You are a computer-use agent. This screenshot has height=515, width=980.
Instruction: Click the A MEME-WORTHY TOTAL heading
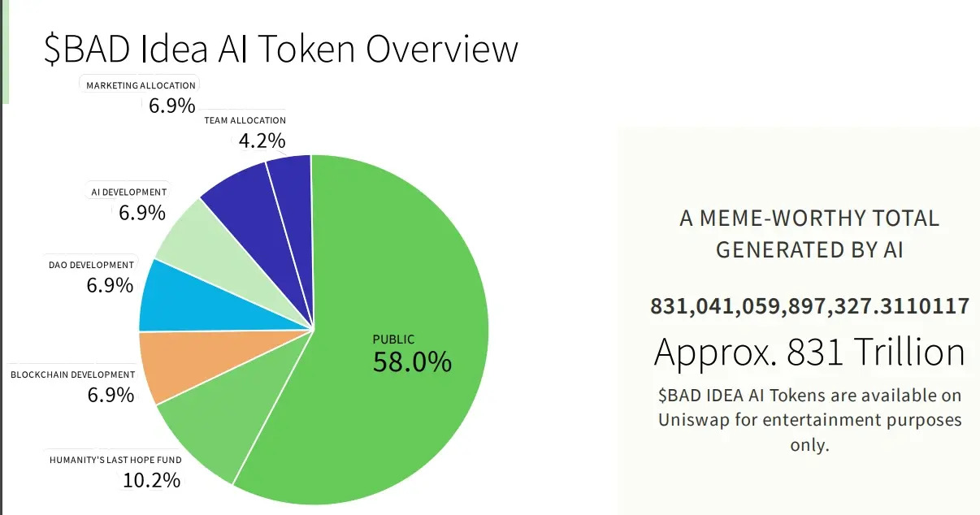(x=809, y=218)
